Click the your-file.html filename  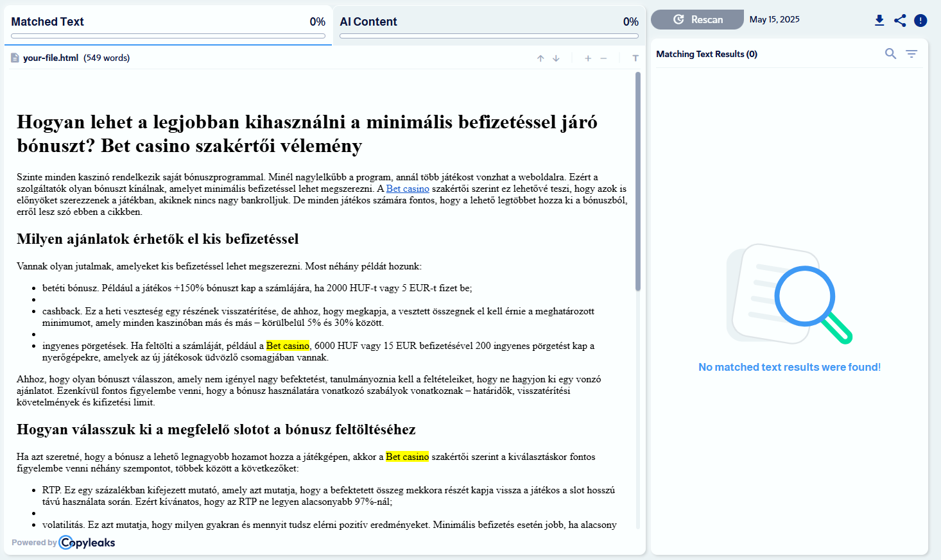tap(51, 58)
